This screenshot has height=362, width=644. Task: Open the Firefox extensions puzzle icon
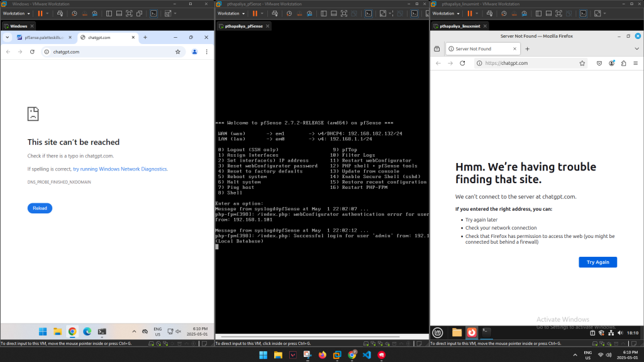point(623,64)
